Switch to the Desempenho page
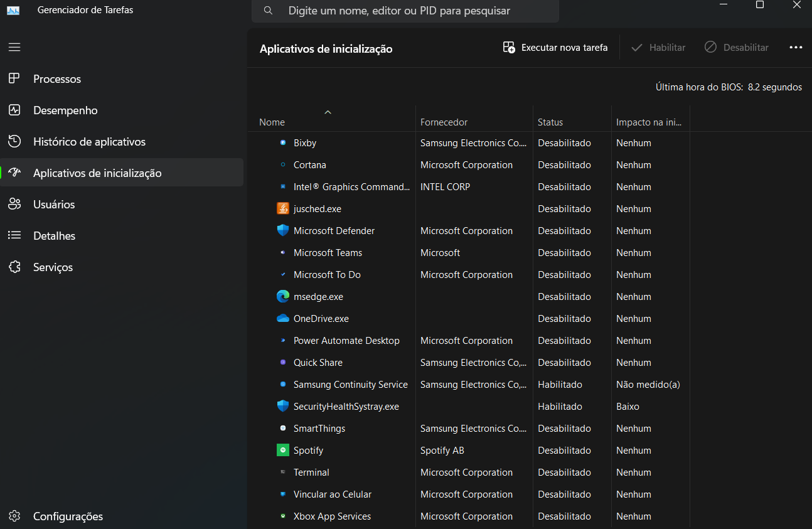812x529 pixels. pyautogui.click(x=122, y=110)
